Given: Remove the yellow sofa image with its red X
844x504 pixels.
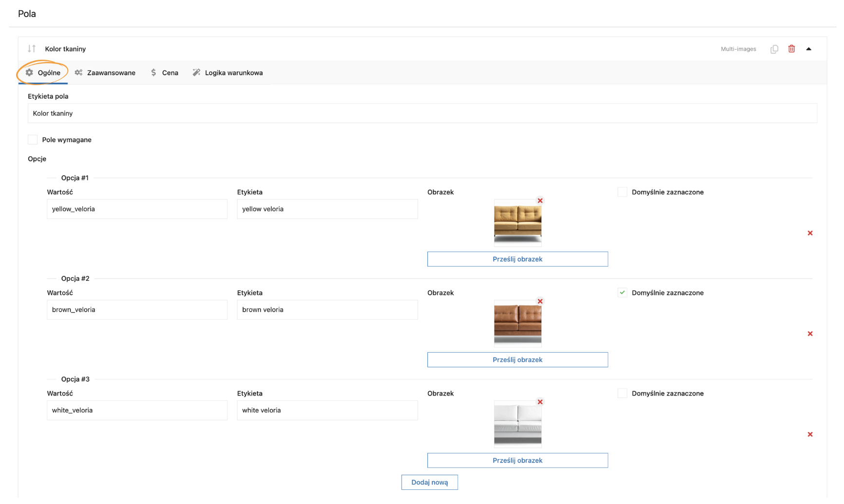Looking at the screenshot, I should (x=540, y=200).
